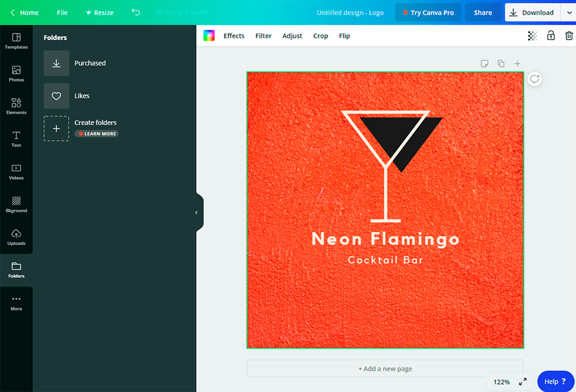This screenshot has height=392, width=576.
Task: Click the LEARN MORE badge
Action: pyautogui.click(x=97, y=134)
